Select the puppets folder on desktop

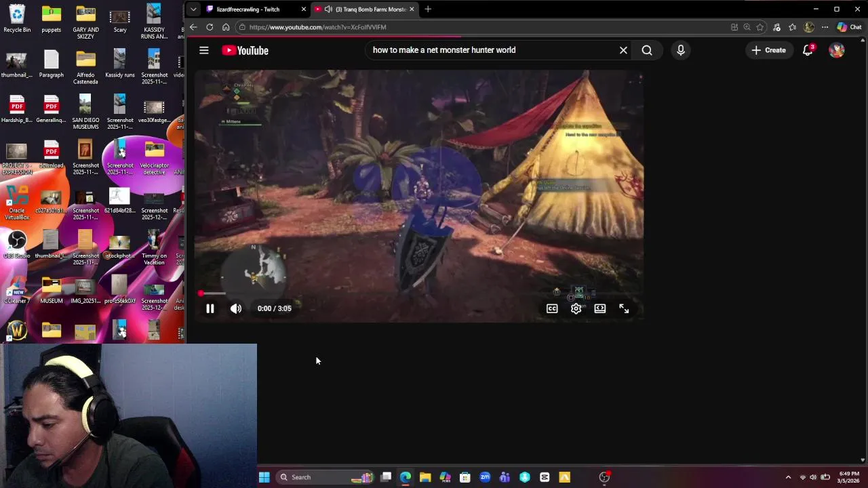(x=52, y=18)
